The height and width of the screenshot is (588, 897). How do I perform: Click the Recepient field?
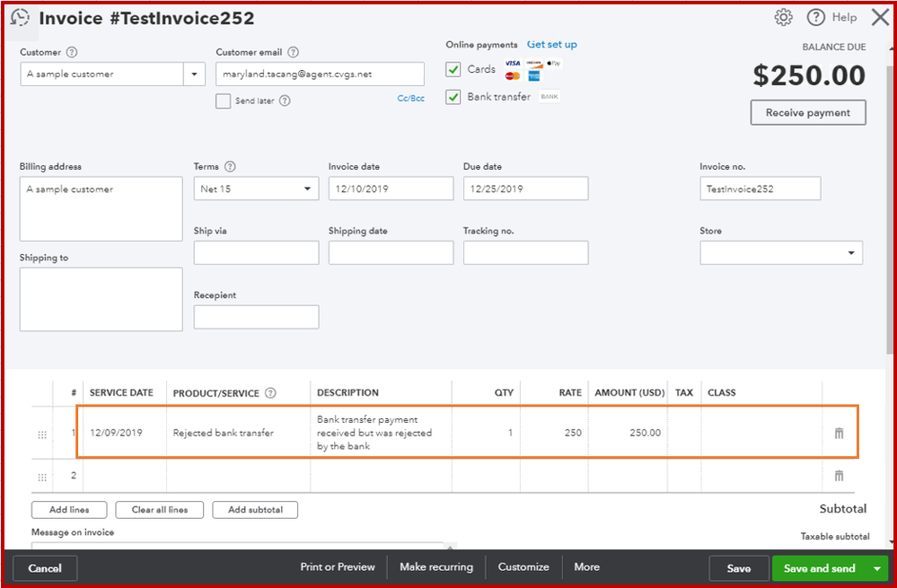coord(256,317)
